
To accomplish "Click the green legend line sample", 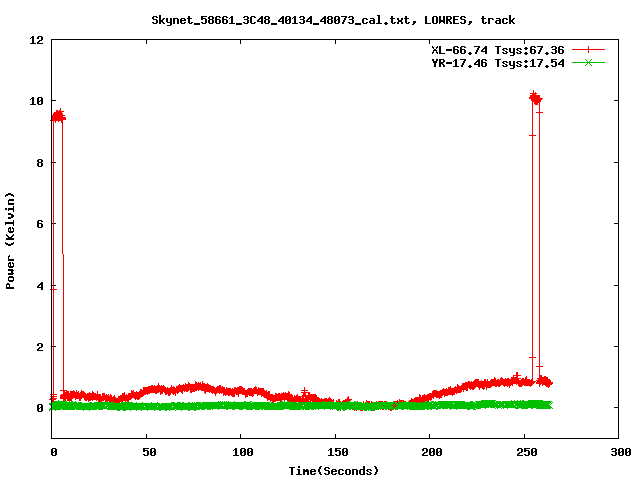I will (588, 62).
